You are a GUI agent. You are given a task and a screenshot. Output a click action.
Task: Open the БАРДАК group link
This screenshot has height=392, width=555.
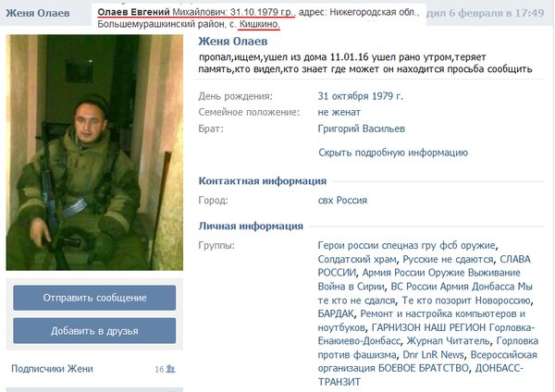pyautogui.click(x=336, y=313)
